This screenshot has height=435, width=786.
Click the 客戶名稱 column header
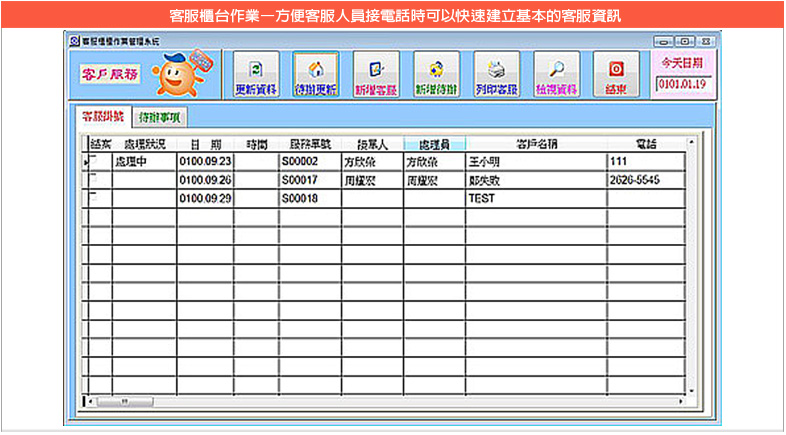[x=535, y=144]
